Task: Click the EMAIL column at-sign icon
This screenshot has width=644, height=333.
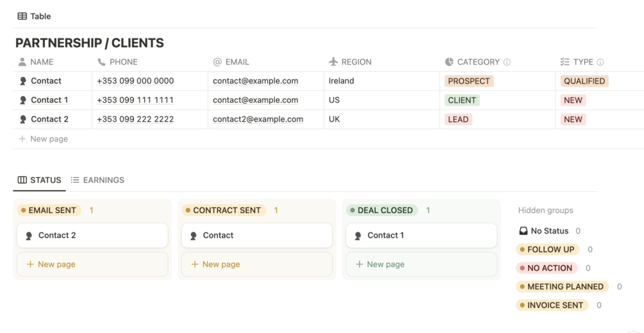Action: point(217,62)
